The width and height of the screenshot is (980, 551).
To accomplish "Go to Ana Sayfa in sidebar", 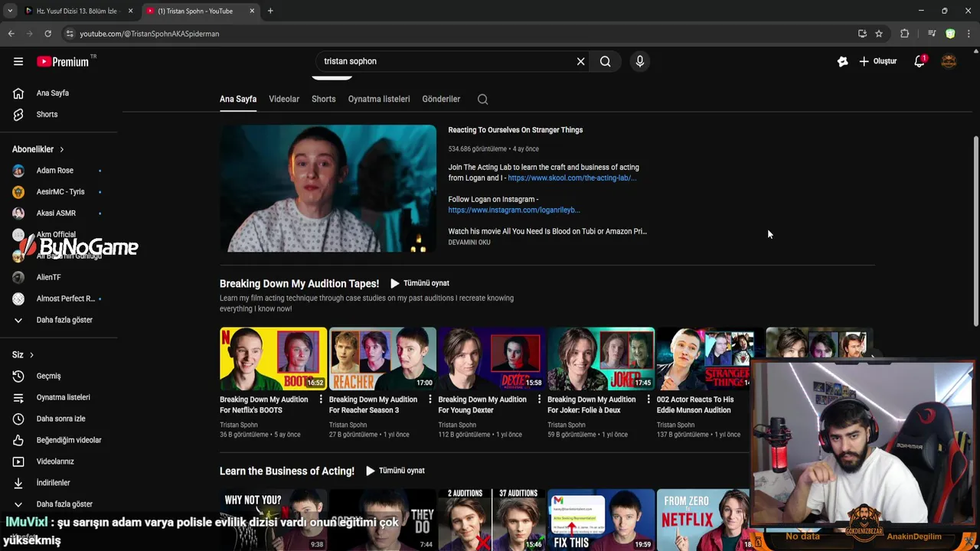I will (x=53, y=93).
